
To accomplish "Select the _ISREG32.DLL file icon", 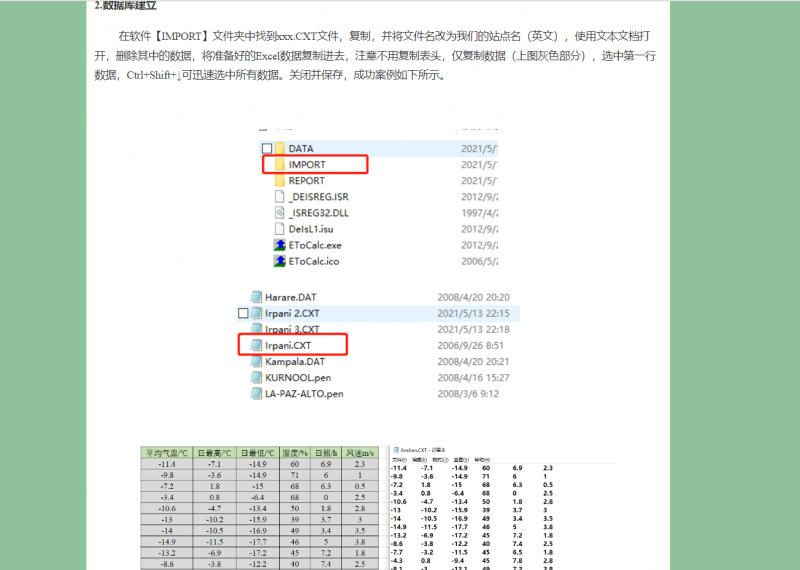I will (x=279, y=213).
